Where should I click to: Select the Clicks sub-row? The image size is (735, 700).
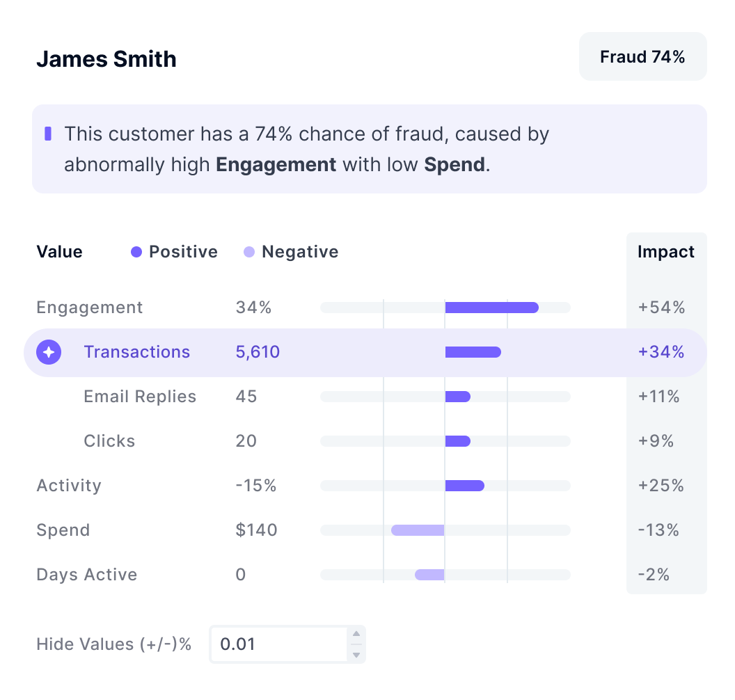point(109,441)
